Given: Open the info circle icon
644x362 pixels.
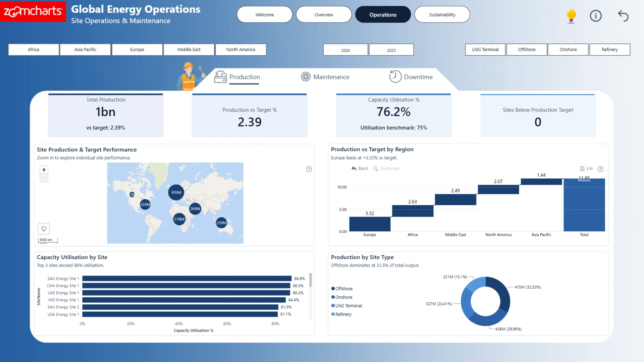Looking at the screenshot, I should (596, 16).
